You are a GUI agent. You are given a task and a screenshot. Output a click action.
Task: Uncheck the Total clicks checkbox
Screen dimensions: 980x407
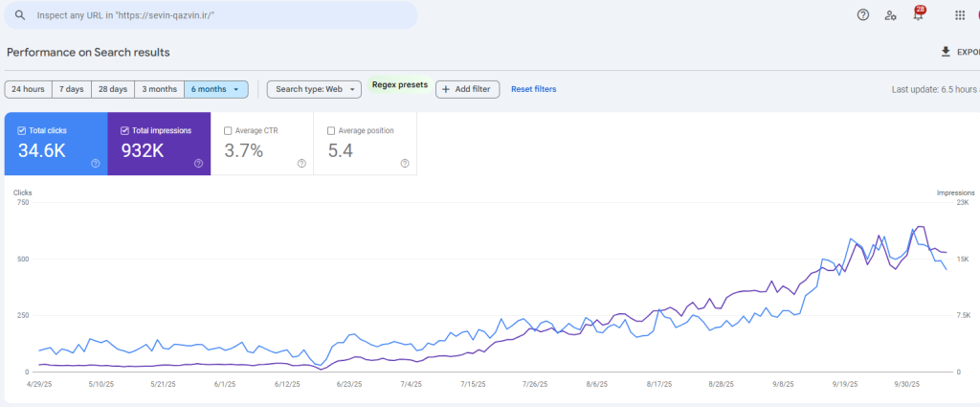click(x=22, y=131)
